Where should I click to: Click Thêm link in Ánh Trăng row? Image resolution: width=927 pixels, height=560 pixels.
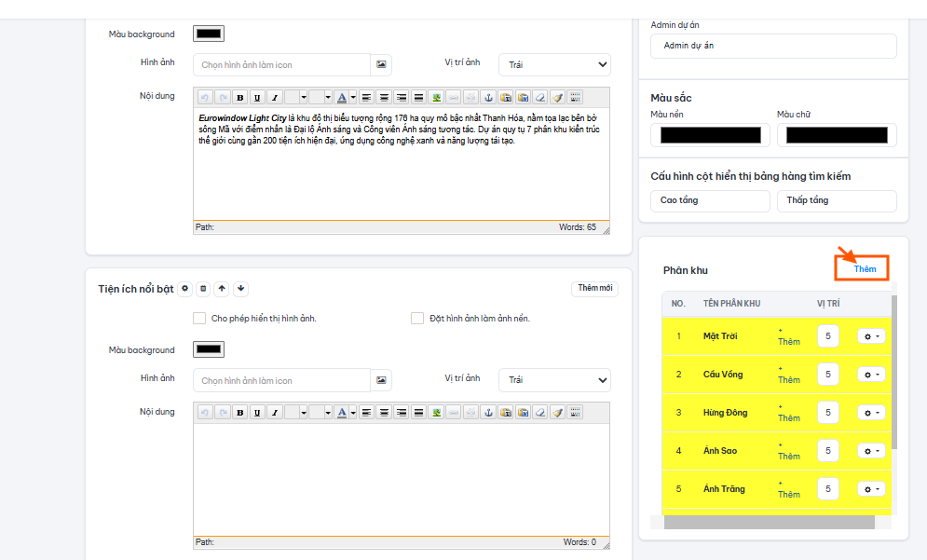(x=789, y=494)
